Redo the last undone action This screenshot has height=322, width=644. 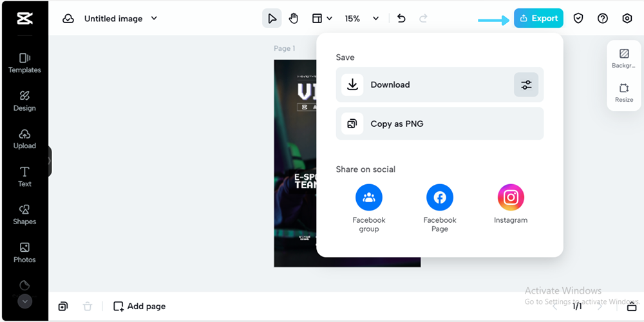point(423,19)
